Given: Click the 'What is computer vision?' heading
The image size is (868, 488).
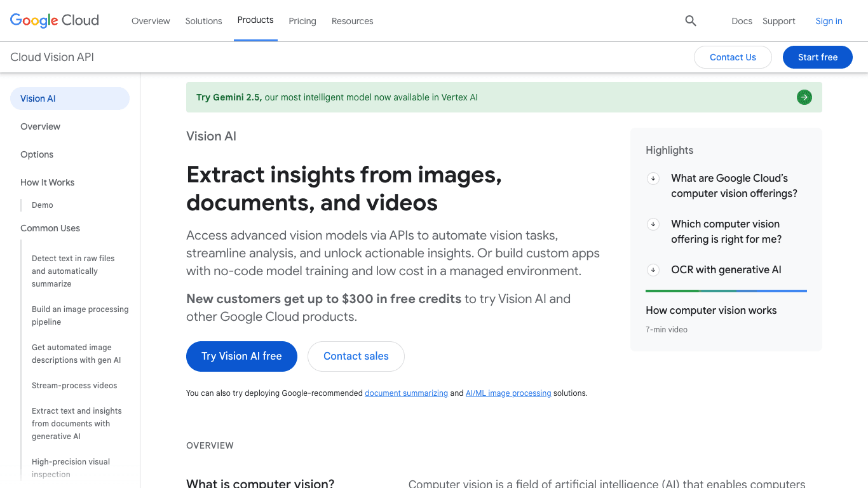Looking at the screenshot, I should (x=261, y=483).
